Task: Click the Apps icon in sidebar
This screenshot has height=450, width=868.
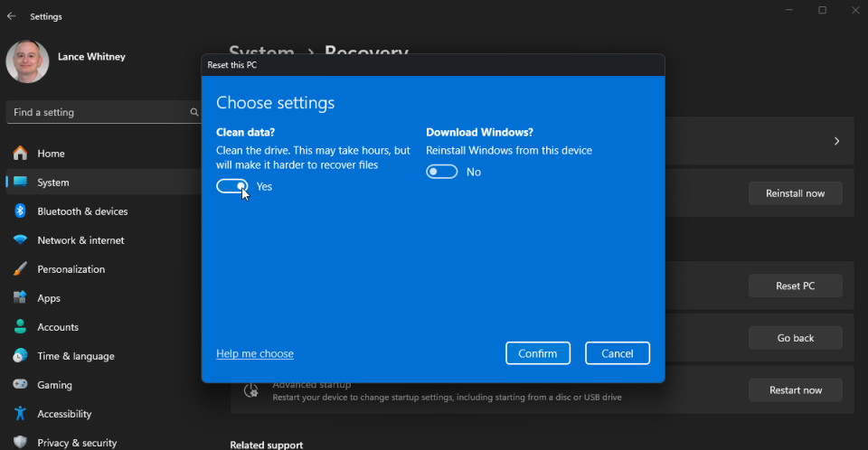Action: [x=21, y=298]
